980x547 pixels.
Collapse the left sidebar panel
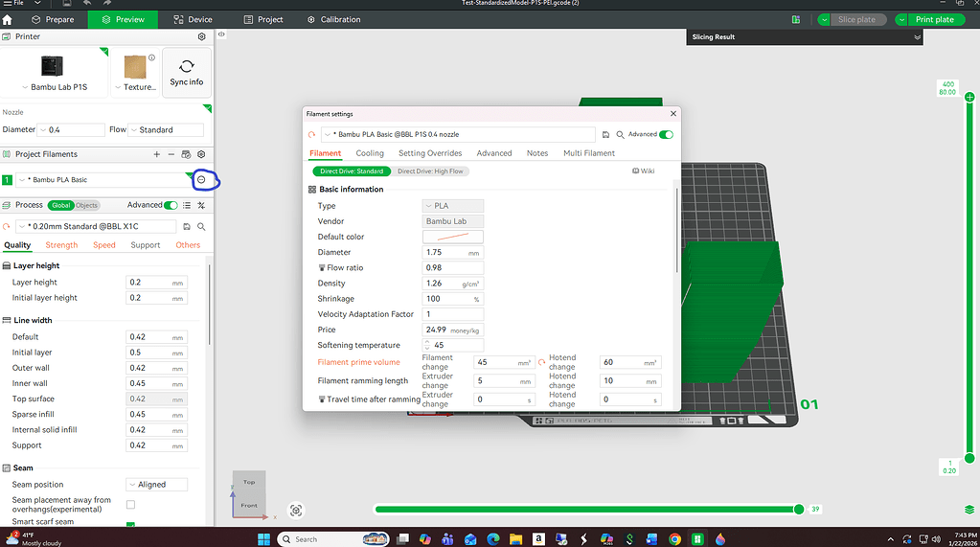tap(221, 34)
